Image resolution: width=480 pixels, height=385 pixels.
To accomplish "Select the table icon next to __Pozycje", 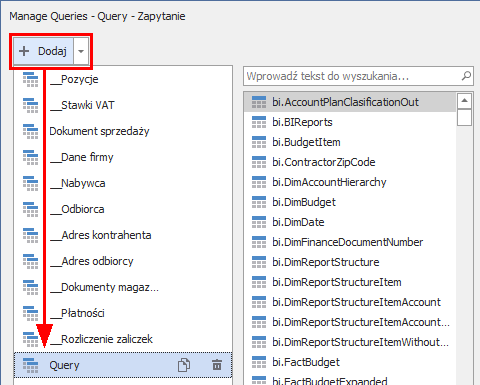I will click(30, 79).
